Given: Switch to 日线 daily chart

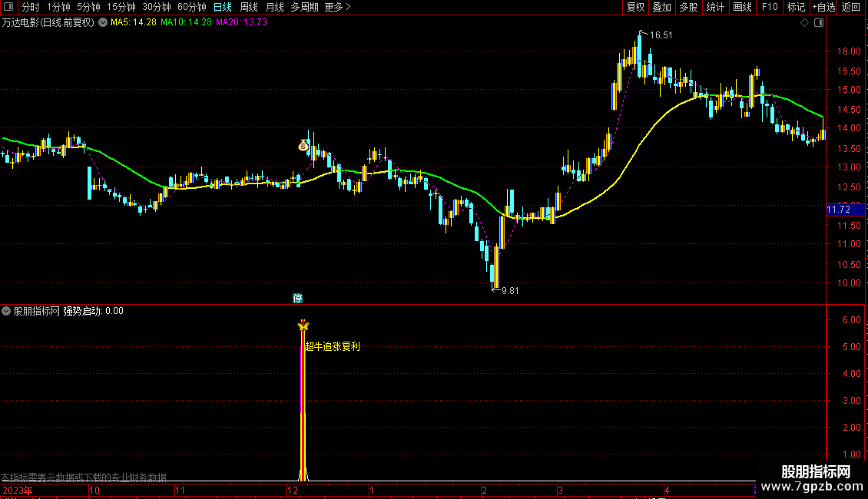Looking at the screenshot, I should [x=223, y=7].
